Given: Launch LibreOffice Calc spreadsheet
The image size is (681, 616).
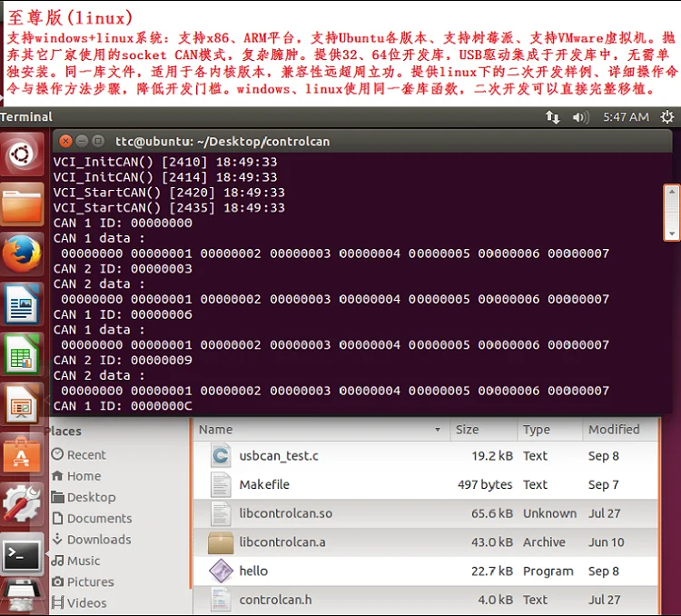Looking at the screenshot, I should point(22,354).
